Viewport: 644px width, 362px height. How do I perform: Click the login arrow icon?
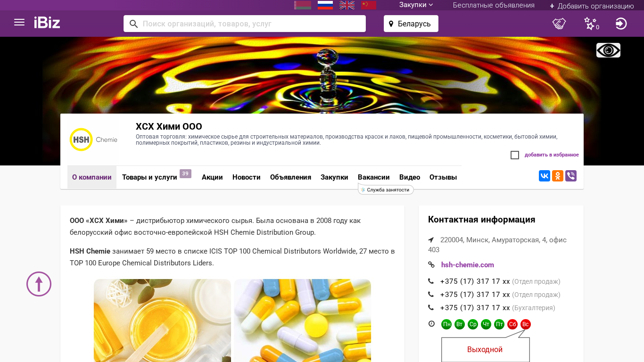pos(621,23)
